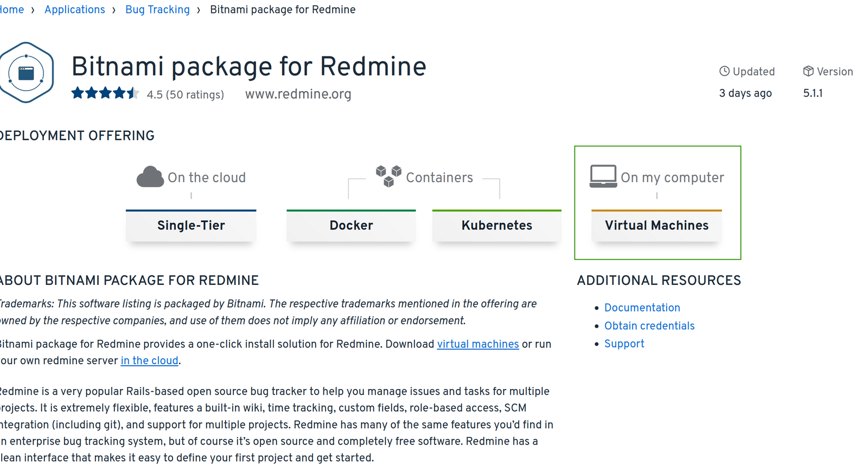Return to Home via the breadcrumb
Screen dimensions: 868x470
pos(11,10)
